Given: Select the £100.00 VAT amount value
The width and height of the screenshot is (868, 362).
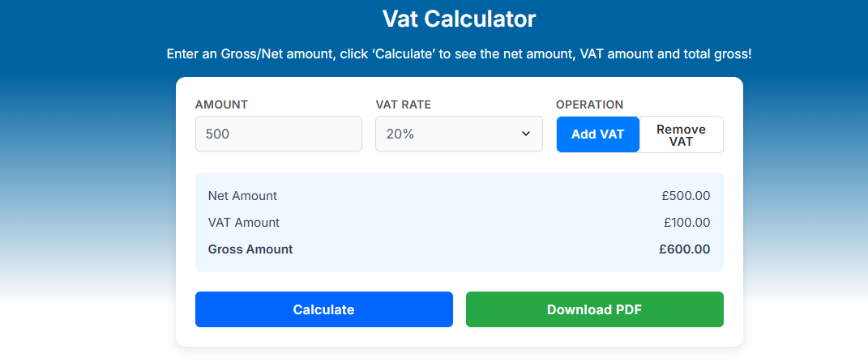Looking at the screenshot, I should tap(686, 223).
